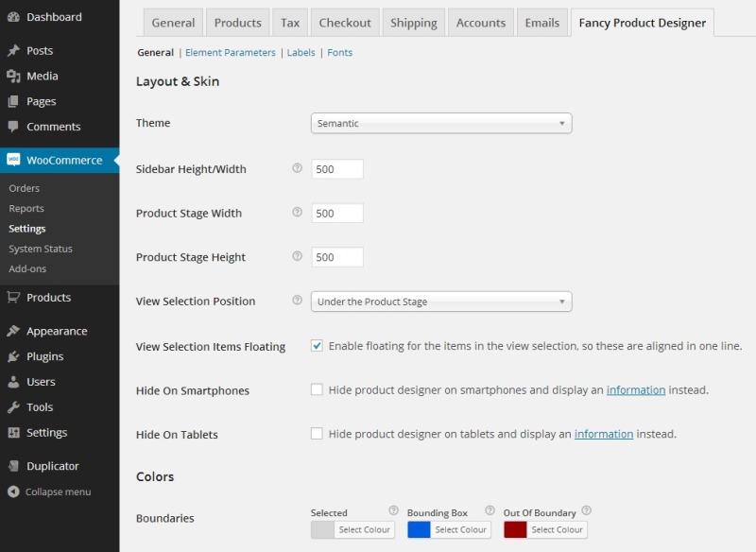Switch to the Tax tab

point(290,23)
